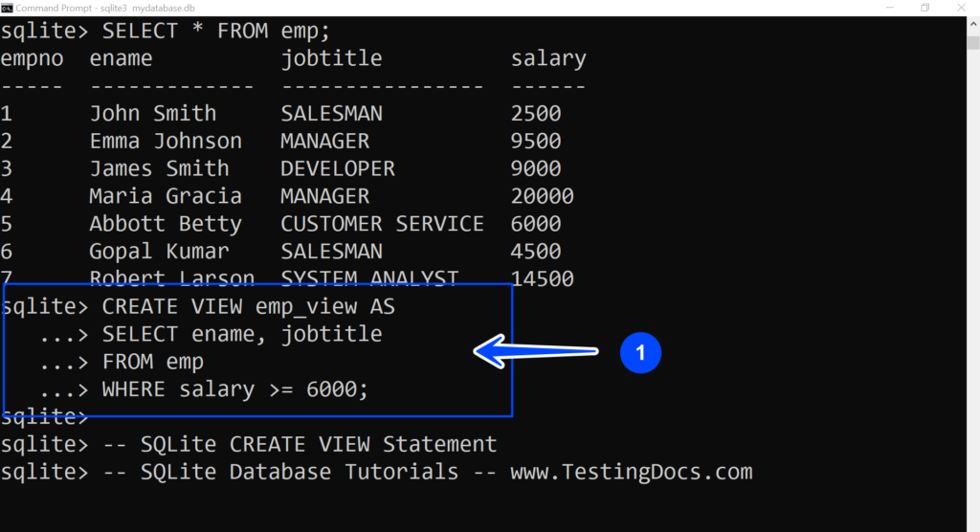Click the scrollbar up arrow
Screen dimensions: 980x532
[x=973, y=24]
